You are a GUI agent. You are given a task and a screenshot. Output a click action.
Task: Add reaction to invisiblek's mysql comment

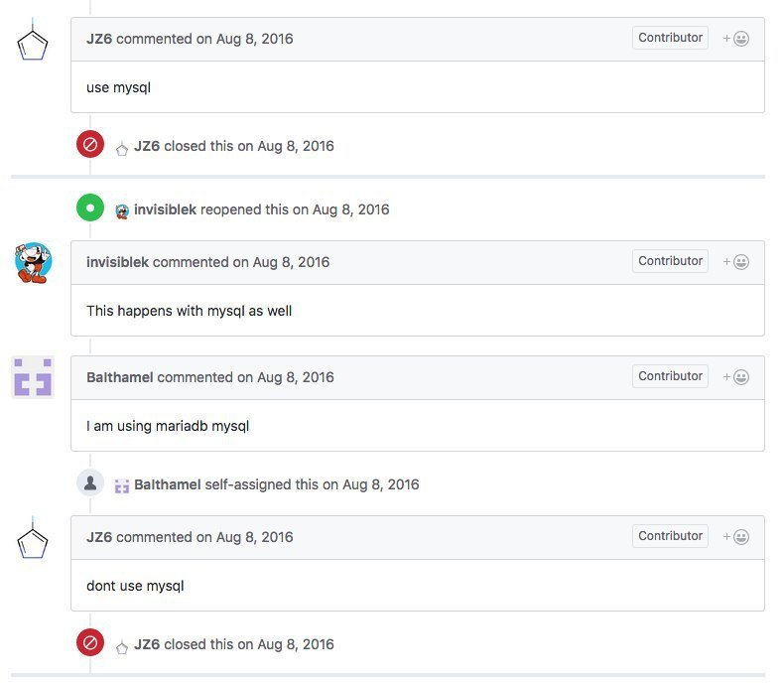click(x=736, y=261)
